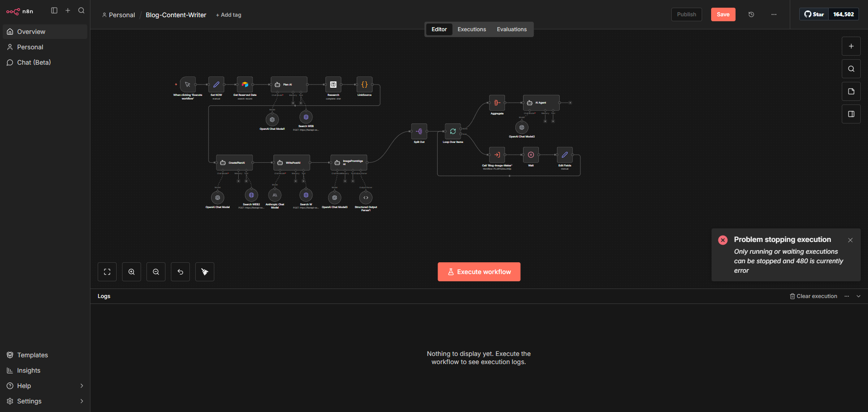Collapse the Logs panel with chevron

[859, 296]
